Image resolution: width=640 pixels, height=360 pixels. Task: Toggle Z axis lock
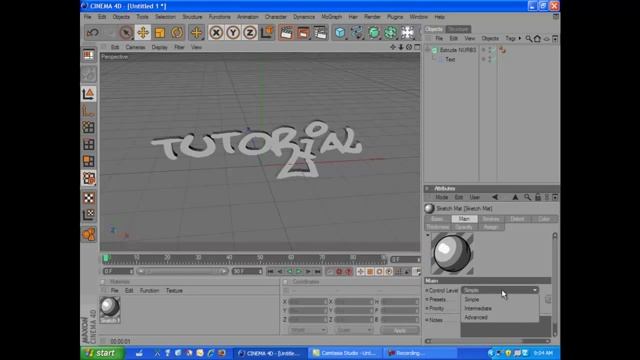pos(250,33)
